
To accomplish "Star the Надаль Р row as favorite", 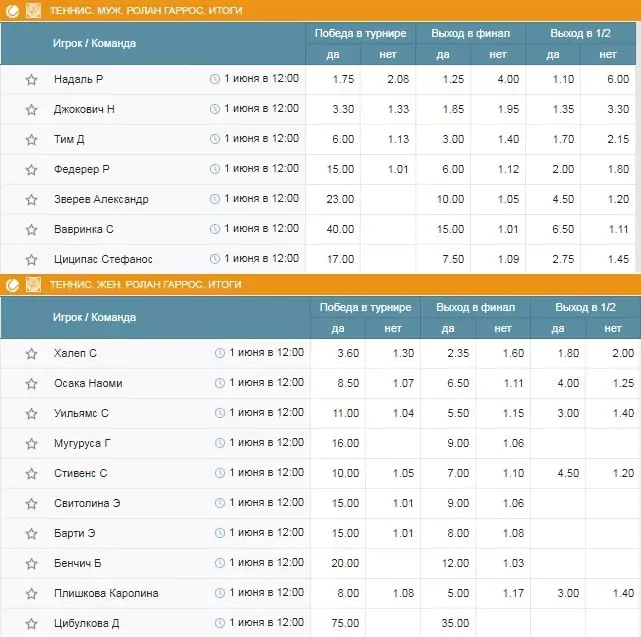I will [31, 79].
